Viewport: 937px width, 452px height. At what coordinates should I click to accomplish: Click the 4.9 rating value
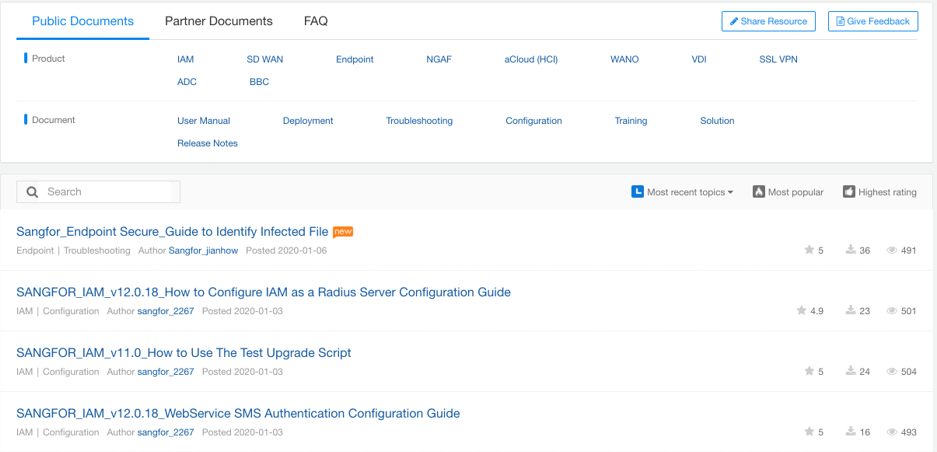[817, 311]
